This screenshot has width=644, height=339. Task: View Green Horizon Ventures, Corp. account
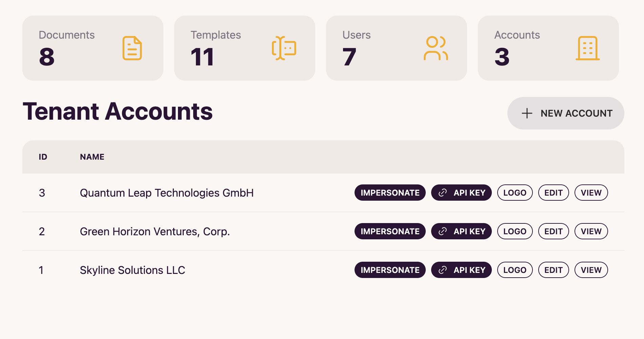[x=591, y=232]
